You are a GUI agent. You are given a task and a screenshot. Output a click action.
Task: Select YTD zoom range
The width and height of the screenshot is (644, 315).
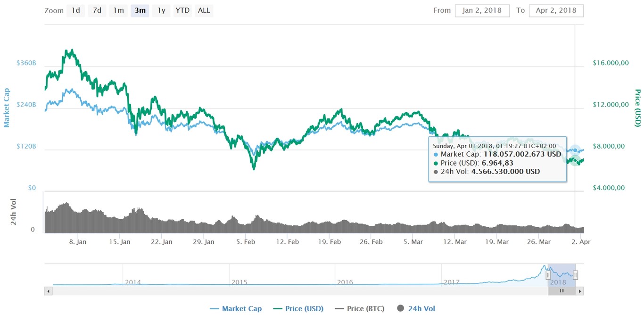click(x=182, y=10)
